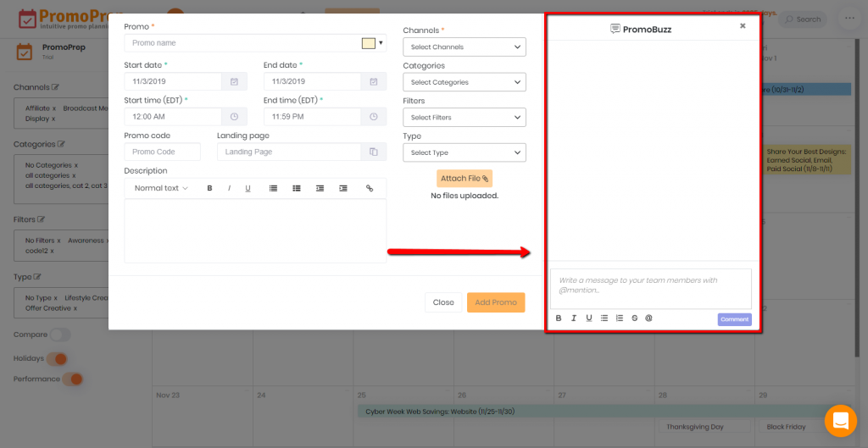Toggle the Performance switch
The image size is (868, 448).
tap(72, 379)
